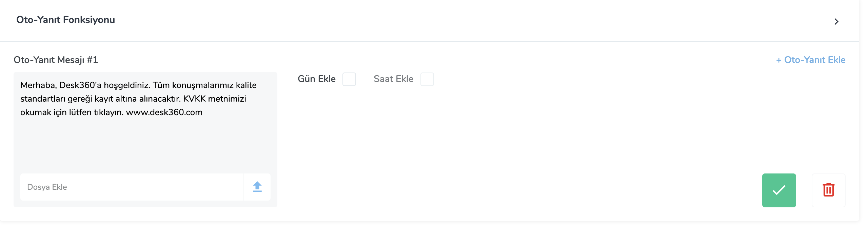Viewport: 868px width, 227px height.
Task: Focus the Dosya Ekle file field
Action: click(x=132, y=187)
